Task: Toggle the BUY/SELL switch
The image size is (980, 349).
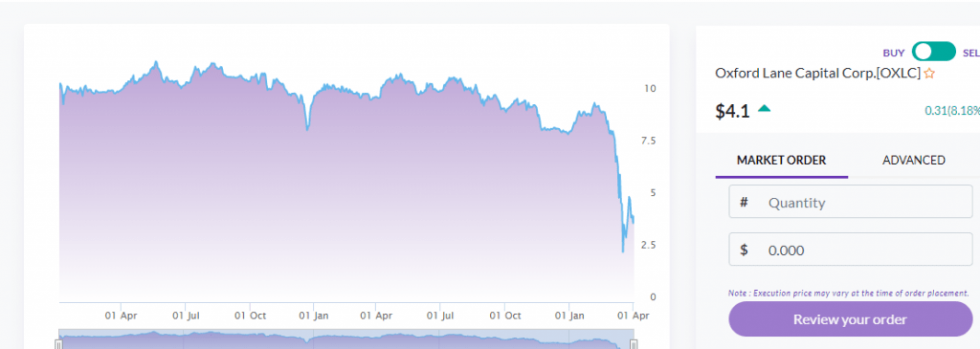Action: pos(934,52)
